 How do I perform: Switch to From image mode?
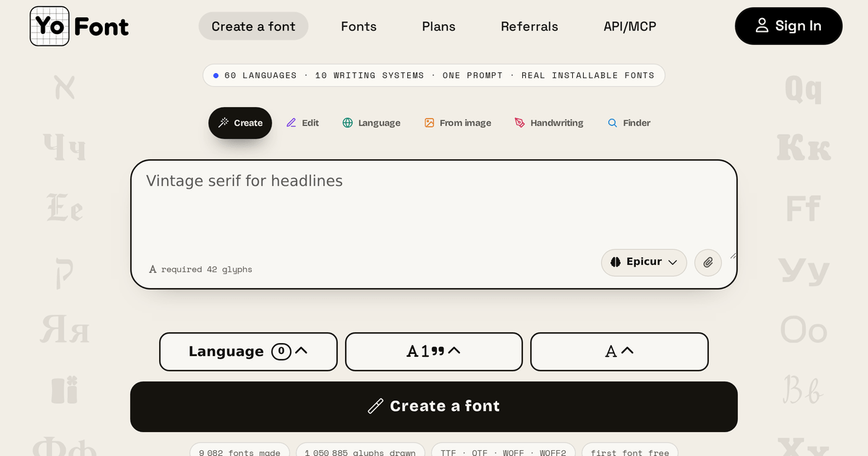pos(458,123)
